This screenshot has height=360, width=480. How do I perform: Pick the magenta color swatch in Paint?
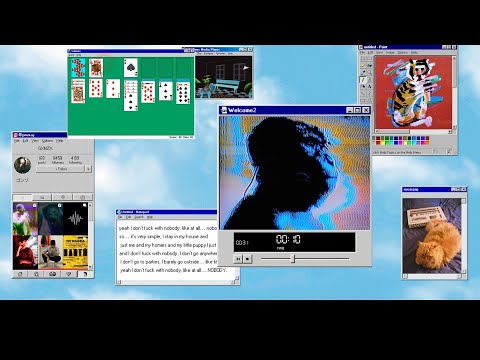[x=401, y=143]
